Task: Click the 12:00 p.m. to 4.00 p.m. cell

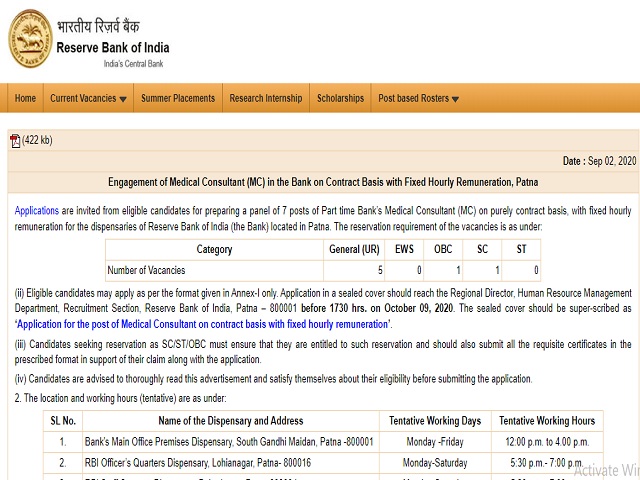Action: pos(547,442)
